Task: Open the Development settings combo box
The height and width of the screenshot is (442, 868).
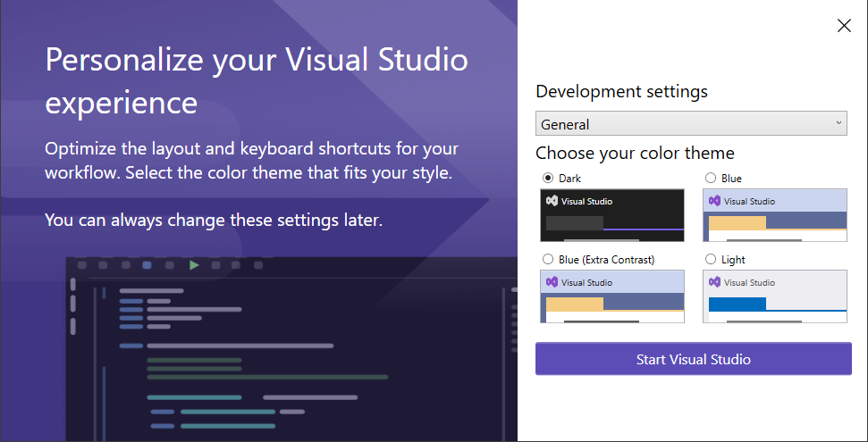Action: pos(690,124)
